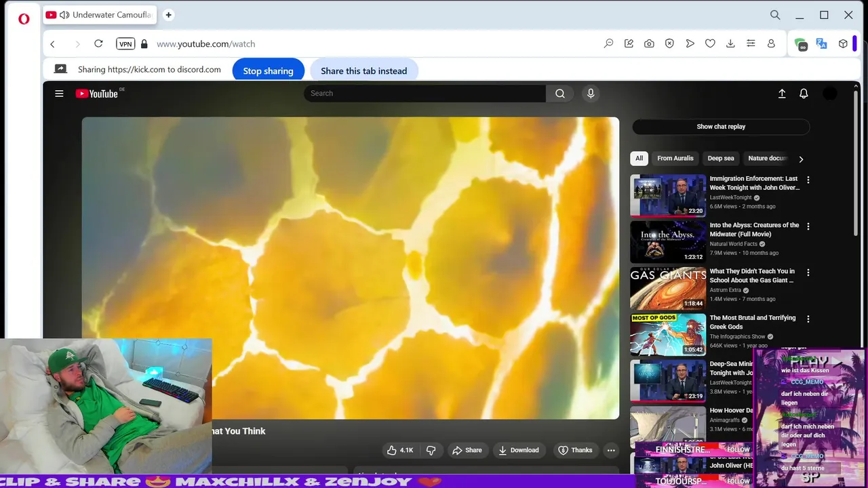The height and width of the screenshot is (488, 868).
Task: Open the browser downloads icon
Action: (x=730, y=43)
